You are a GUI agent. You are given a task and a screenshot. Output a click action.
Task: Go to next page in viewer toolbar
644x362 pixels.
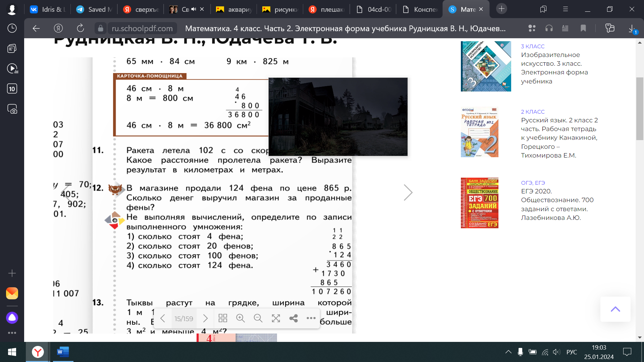[x=205, y=318]
